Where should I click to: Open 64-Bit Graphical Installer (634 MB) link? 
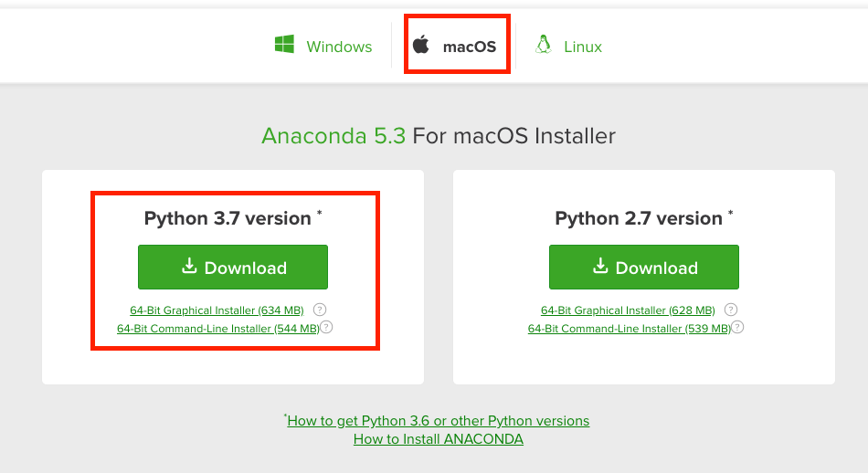217,310
